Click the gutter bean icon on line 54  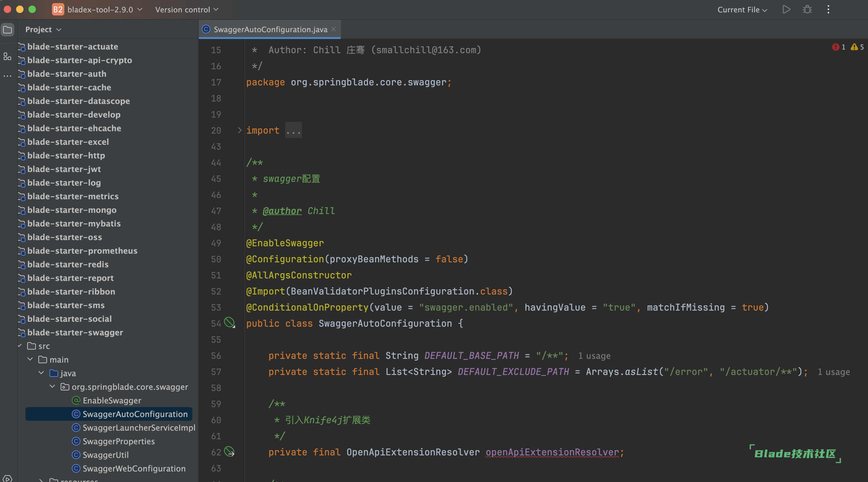coord(230,323)
